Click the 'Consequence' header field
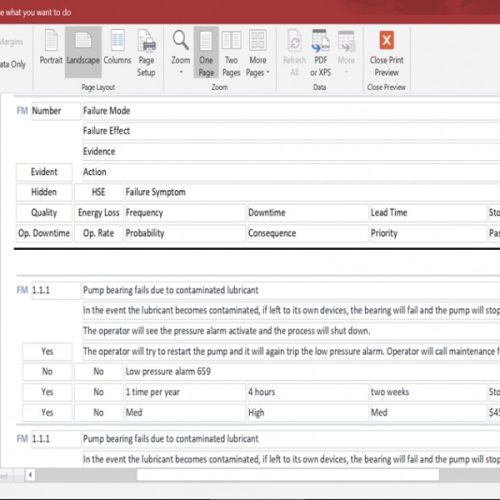500x500 pixels. click(x=307, y=234)
